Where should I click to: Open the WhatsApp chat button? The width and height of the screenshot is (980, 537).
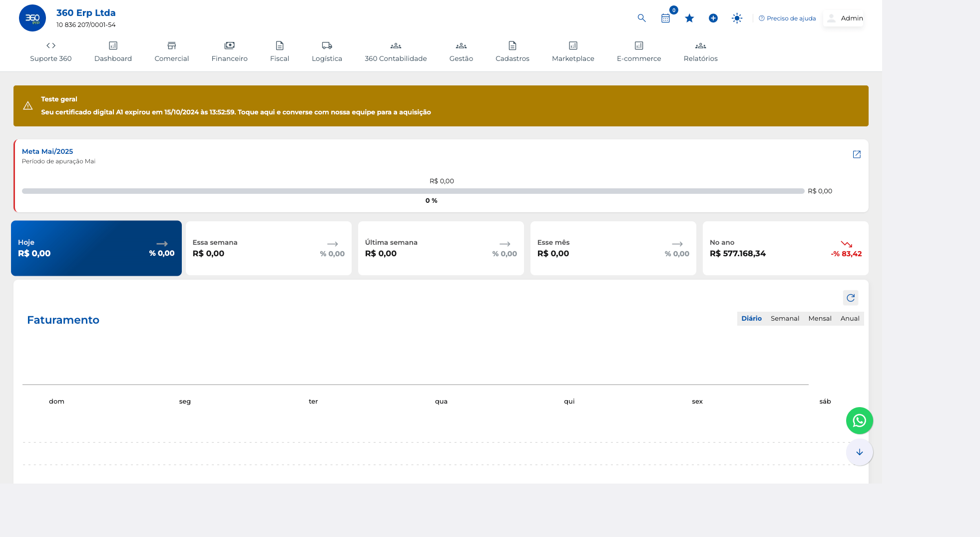[859, 421]
